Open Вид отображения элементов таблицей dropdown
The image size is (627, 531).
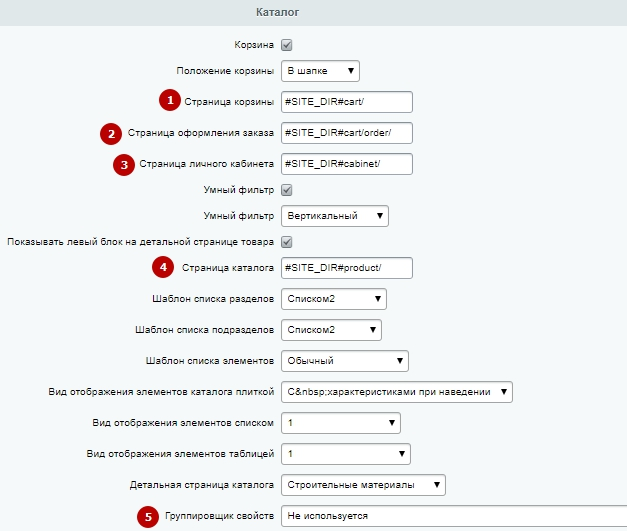(346, 454)
